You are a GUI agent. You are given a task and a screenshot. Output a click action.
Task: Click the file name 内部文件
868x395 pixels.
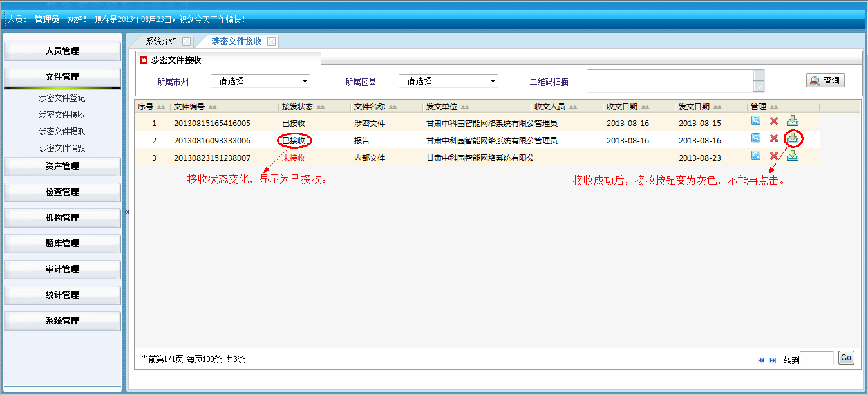click(x=370, y=158)
